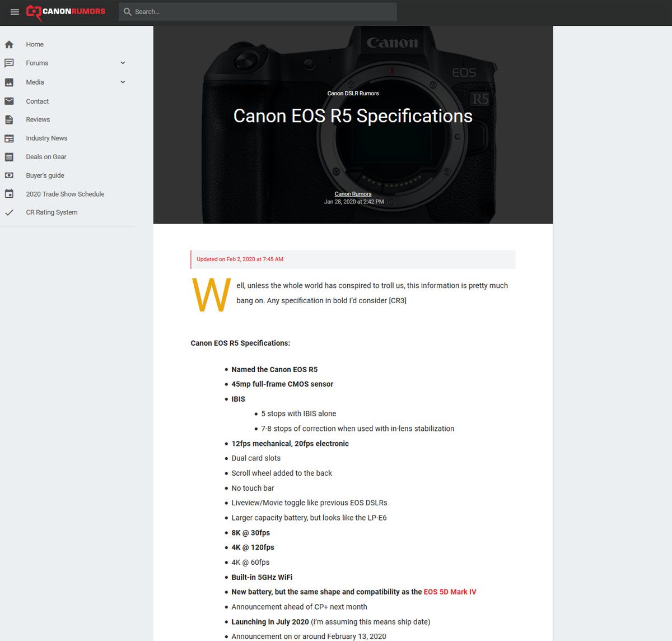This screenshot has height=641, width=672.
Task: Click the 8K @ 30fps bullet
Action: (250, 532)
